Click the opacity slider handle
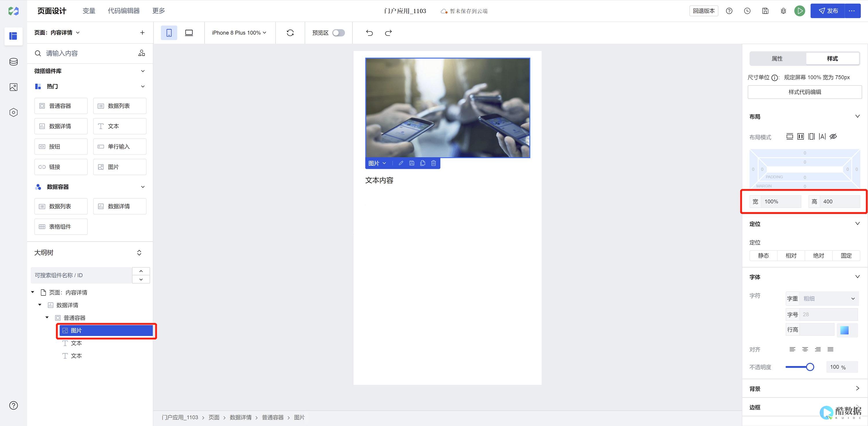 (x=810, y=367)
